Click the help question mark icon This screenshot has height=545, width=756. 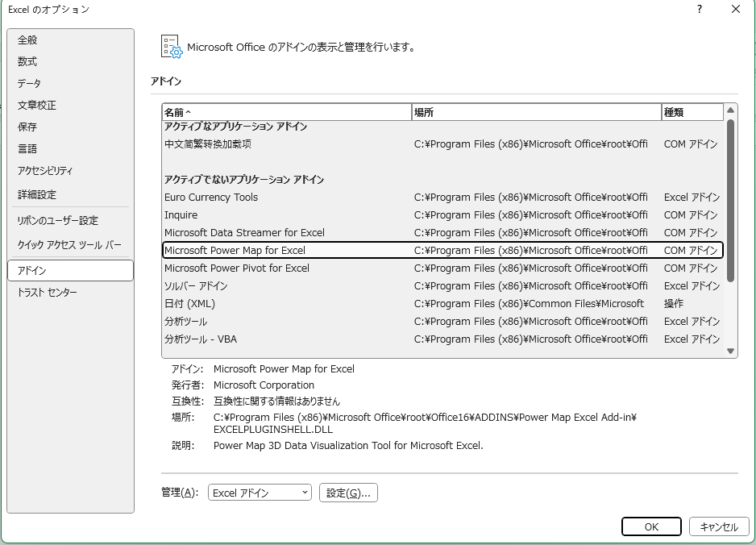coord(699,10)
